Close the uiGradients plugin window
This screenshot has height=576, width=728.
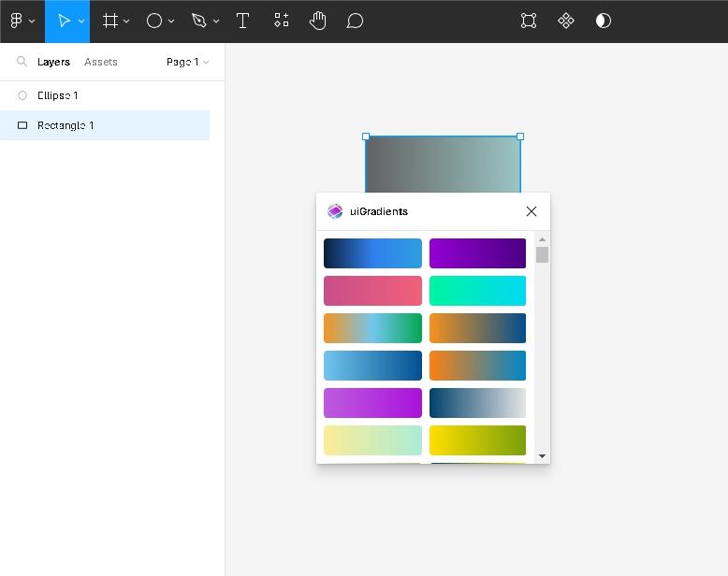[x=531, y=211]
